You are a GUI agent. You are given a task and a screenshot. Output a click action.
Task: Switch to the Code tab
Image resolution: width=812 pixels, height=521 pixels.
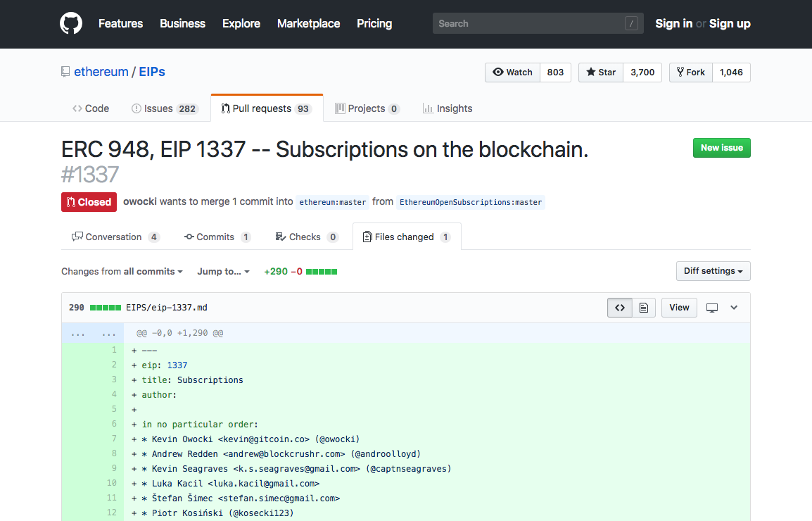coord(91,108)
